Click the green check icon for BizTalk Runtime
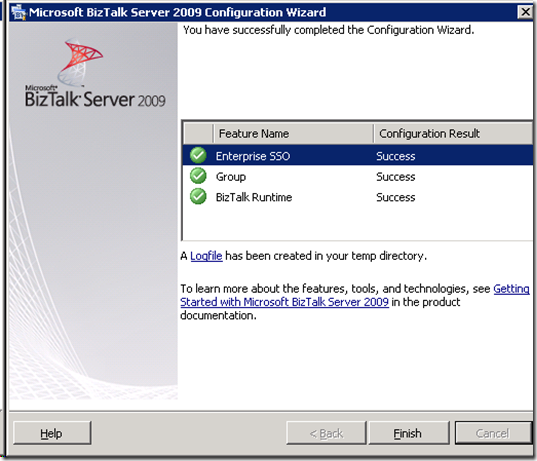 (x=198, y=197)
